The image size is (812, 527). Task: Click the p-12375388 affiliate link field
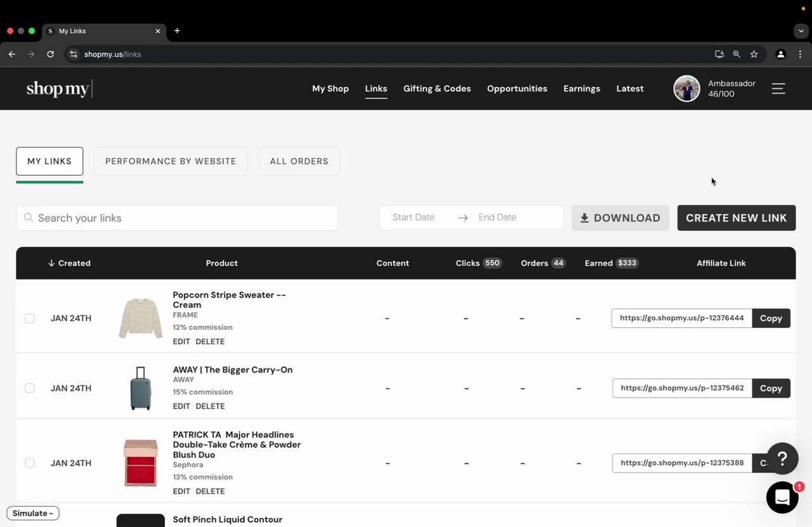(x=682, y=463)
